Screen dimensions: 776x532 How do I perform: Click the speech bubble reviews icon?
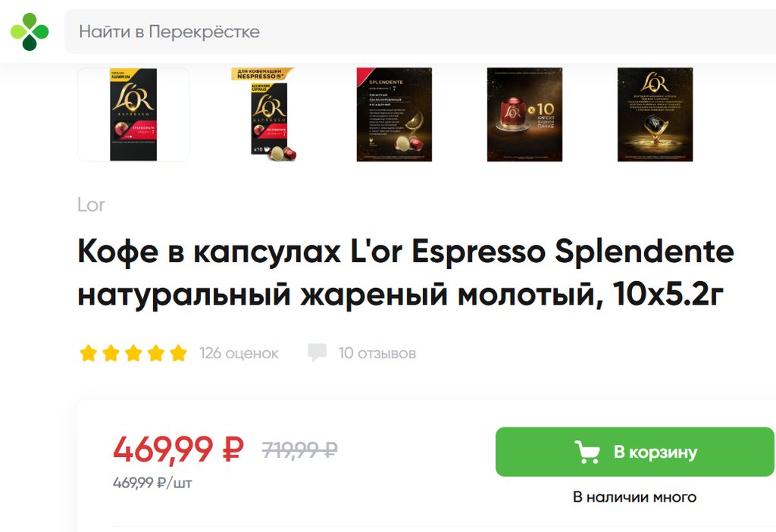pos(317,353)
